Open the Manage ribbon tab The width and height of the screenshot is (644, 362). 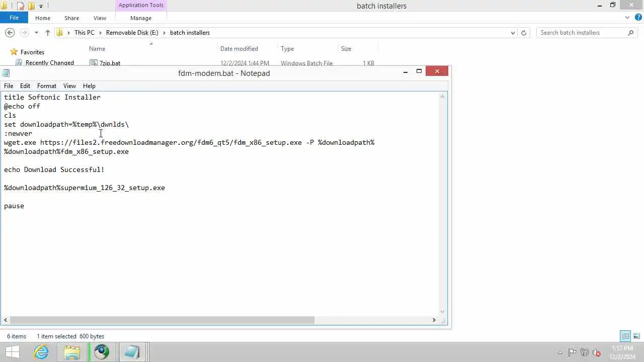point(141,18)
